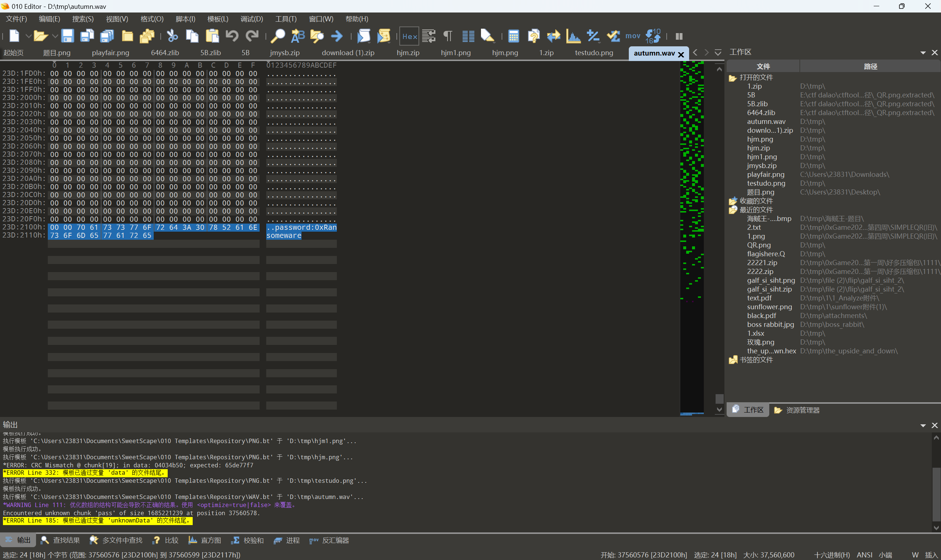Viewport: 941px width, 560px height.
Task: Click the Save All icon
Action: pos(107,36)
